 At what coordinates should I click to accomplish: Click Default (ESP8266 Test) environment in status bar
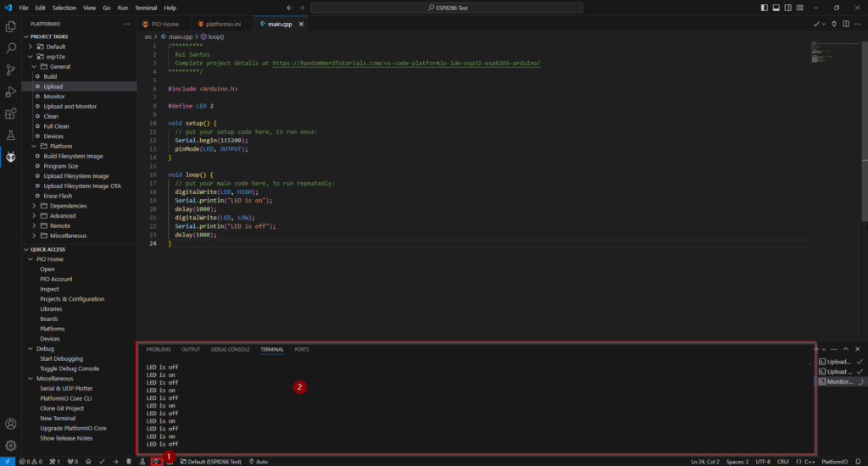211,462
